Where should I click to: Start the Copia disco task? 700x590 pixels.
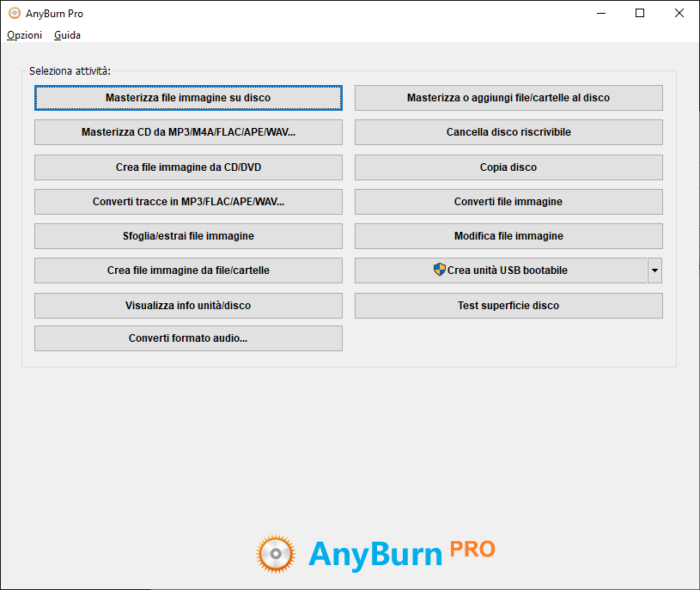[x=508, y=167]
